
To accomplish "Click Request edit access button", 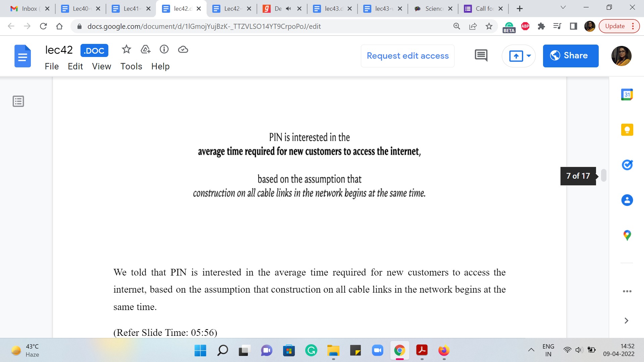I will point(408,56).
